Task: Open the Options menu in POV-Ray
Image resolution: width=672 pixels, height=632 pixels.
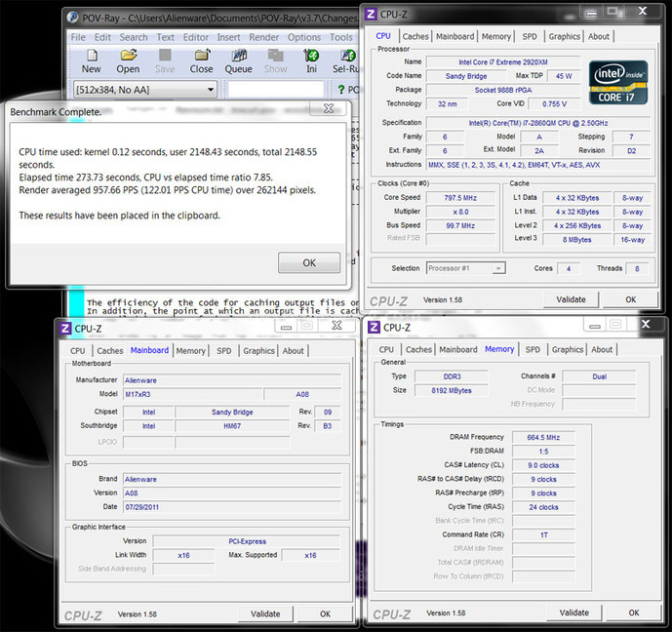Action: point(304,37)
